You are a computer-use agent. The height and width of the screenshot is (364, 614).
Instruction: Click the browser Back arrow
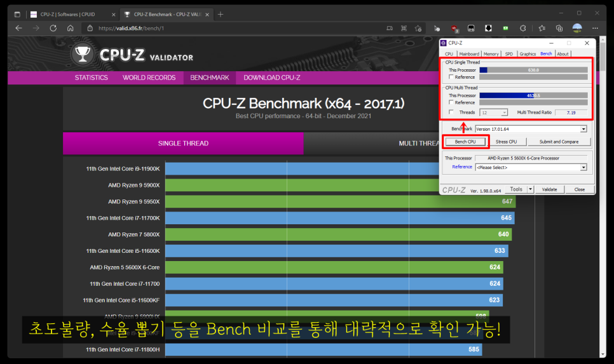(x=18, y=28)
